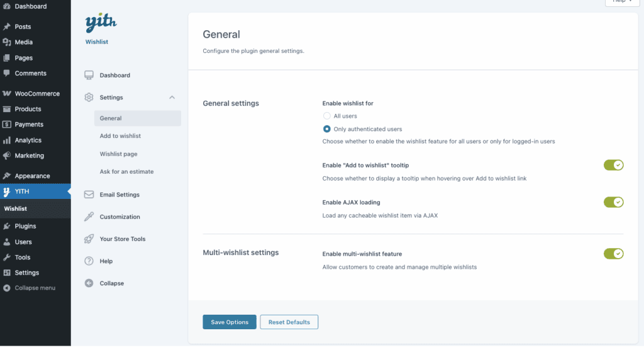
Task: Toggle the Enable AJAX loading switch
Action: pos(614,202)
